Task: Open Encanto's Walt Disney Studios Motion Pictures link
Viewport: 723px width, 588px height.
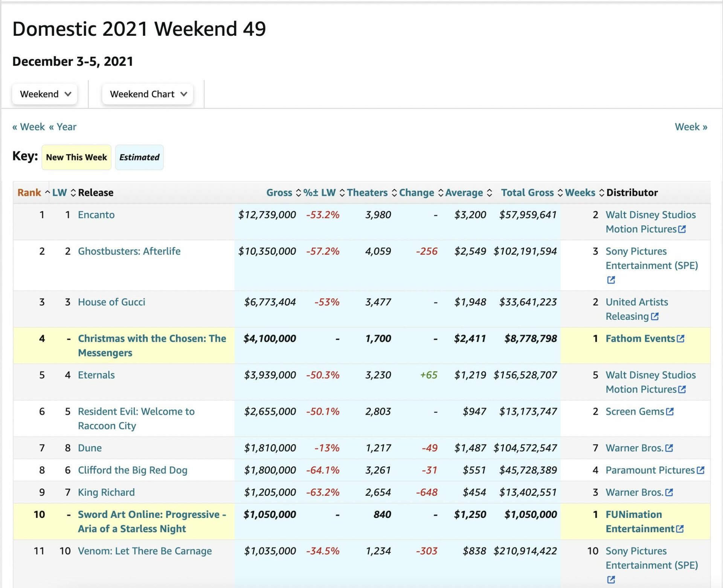Action: [x=650, y=222]
